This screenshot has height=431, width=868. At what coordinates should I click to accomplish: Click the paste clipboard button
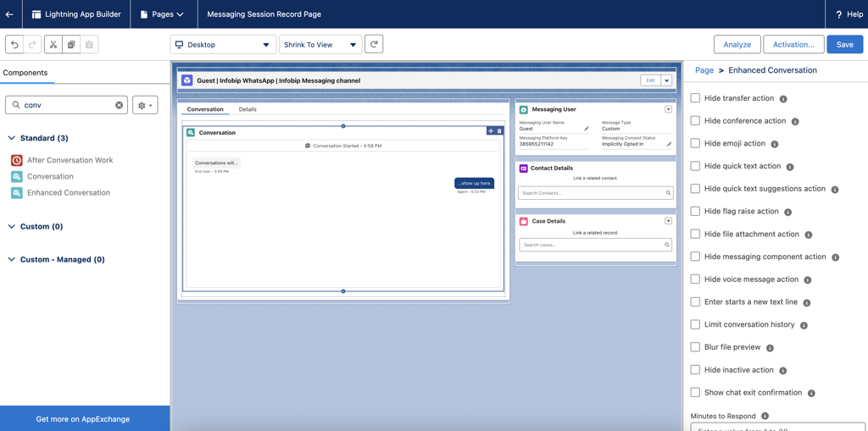90,45
